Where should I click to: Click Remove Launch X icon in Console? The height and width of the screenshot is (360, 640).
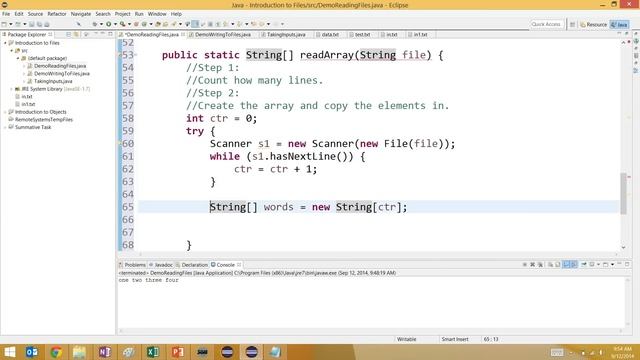[x=532, y=264]
